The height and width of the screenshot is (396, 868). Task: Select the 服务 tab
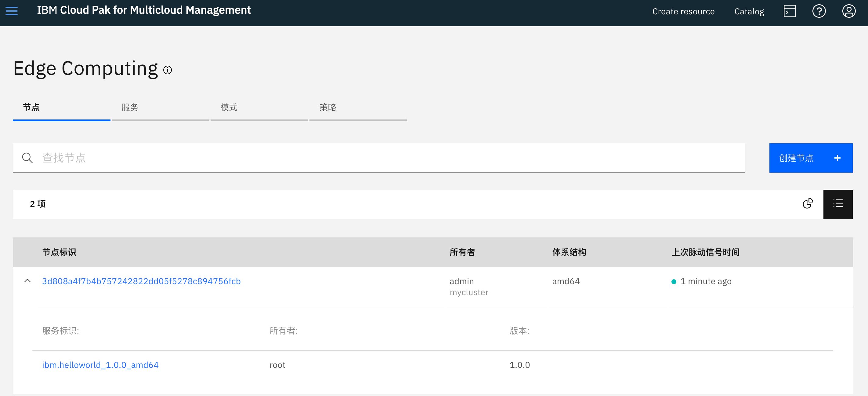(x=160, y=108)
